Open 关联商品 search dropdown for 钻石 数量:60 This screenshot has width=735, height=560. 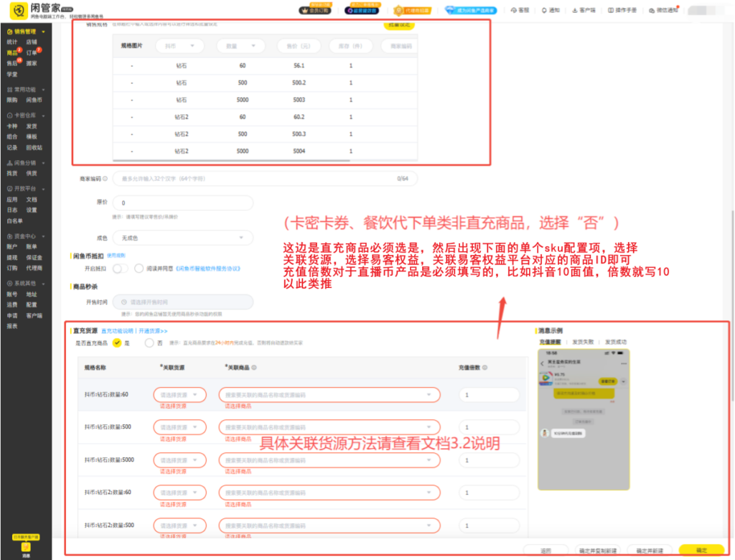329,395
